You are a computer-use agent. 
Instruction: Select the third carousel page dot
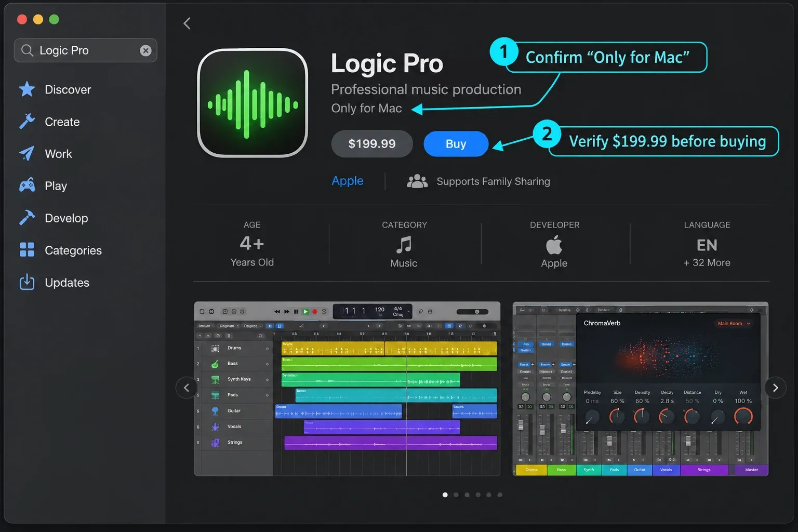coord(467,495)
